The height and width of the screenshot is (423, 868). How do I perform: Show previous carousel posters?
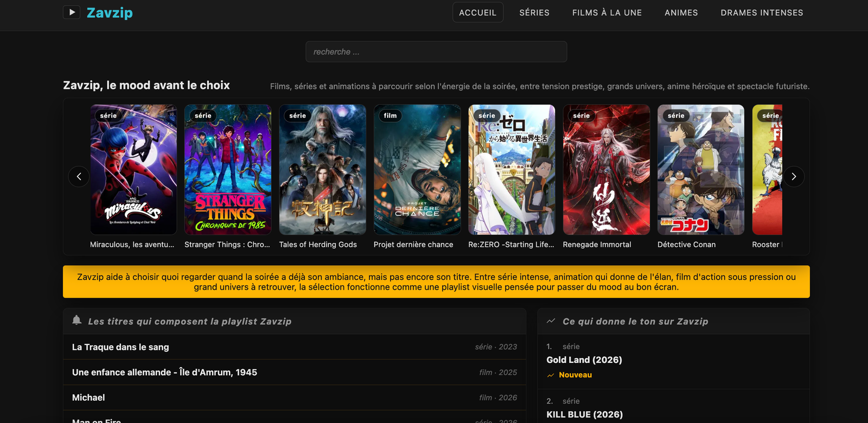click(x=79, y=176)
